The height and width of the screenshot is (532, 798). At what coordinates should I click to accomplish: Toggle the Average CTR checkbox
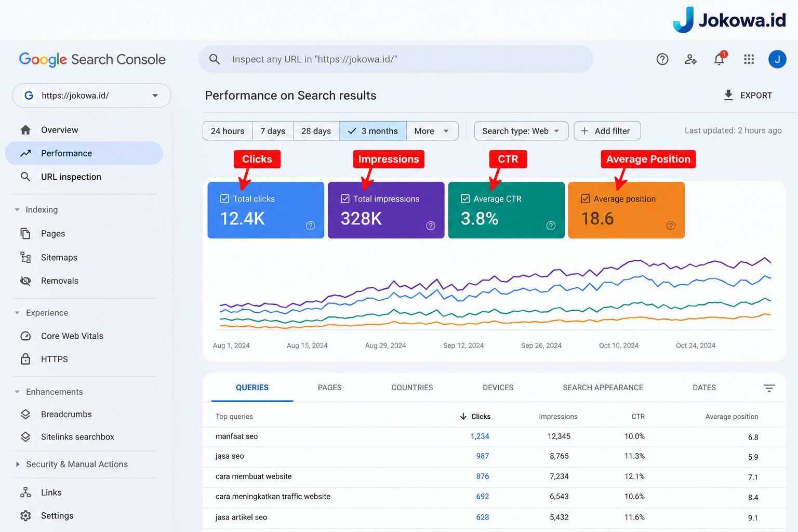465,198
